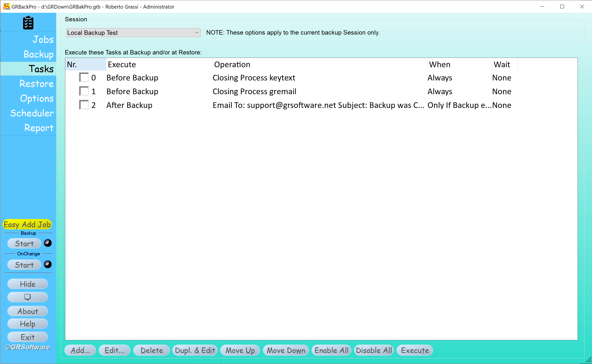Click the clipboard checklist icon in the sidebar

28,23
